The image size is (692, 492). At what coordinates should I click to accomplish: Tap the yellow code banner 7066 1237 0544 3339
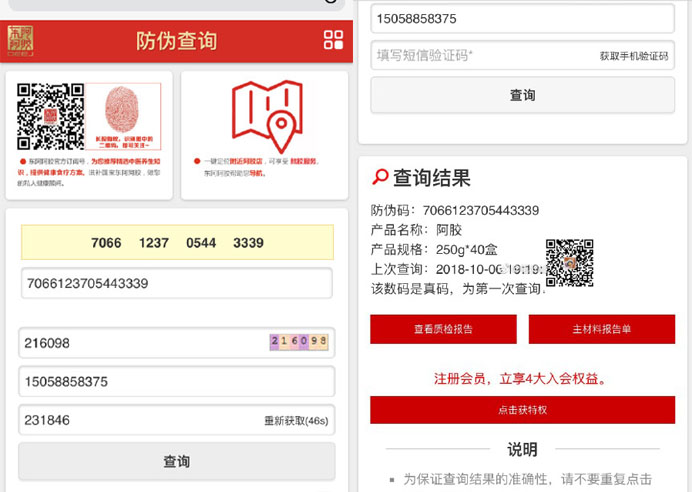[177, 242]
